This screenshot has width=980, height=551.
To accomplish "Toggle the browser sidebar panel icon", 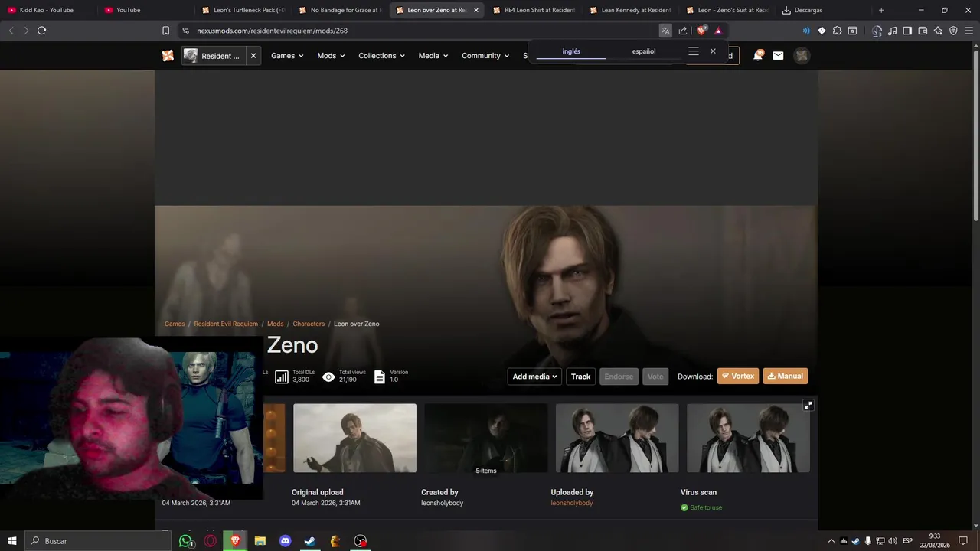I will tap(907, 31).
